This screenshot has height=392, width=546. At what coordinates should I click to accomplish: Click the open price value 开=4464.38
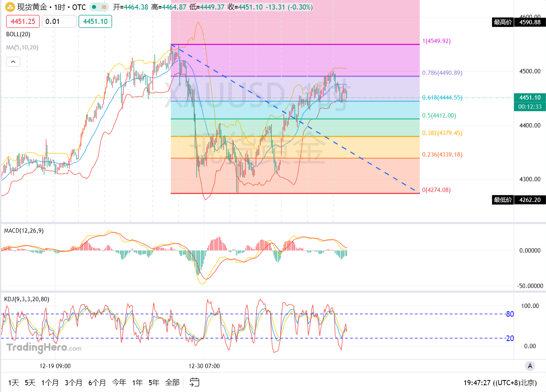click(x=130, y=7)
